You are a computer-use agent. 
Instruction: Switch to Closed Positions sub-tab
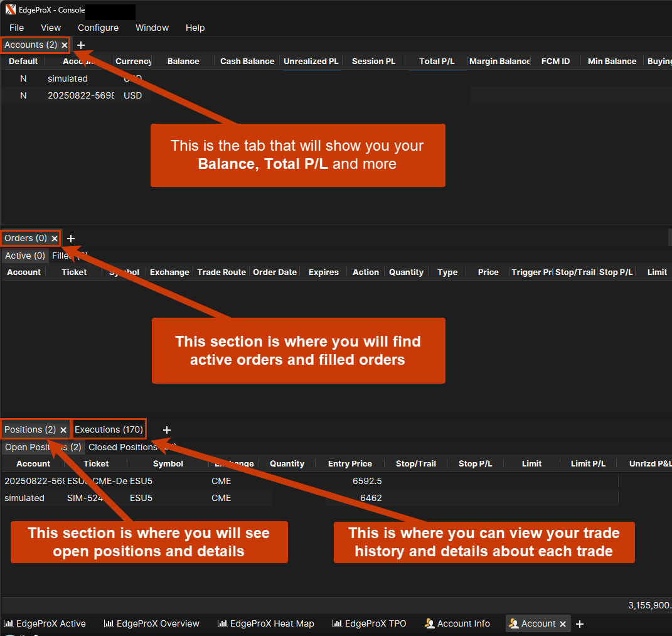[x=123, y=447]
